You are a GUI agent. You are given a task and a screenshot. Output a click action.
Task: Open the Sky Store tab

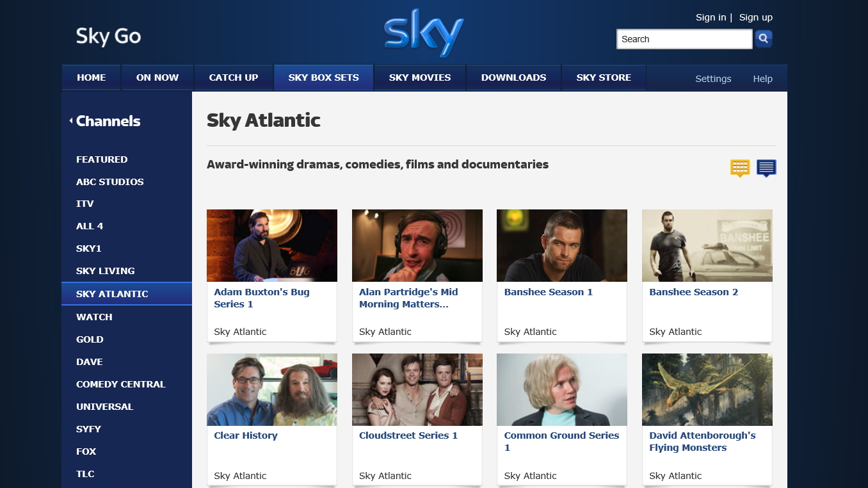604,77
